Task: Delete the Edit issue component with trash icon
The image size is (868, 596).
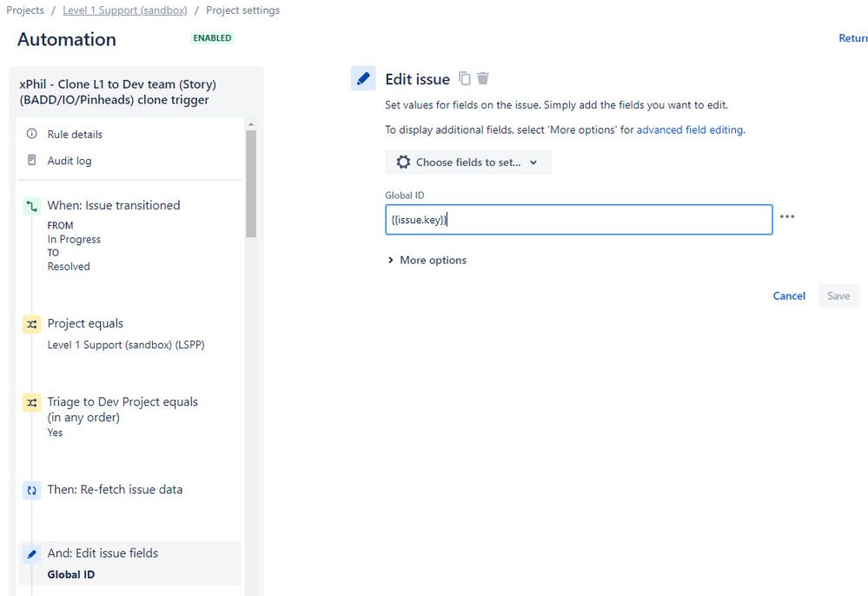Action: coord(483,78)
